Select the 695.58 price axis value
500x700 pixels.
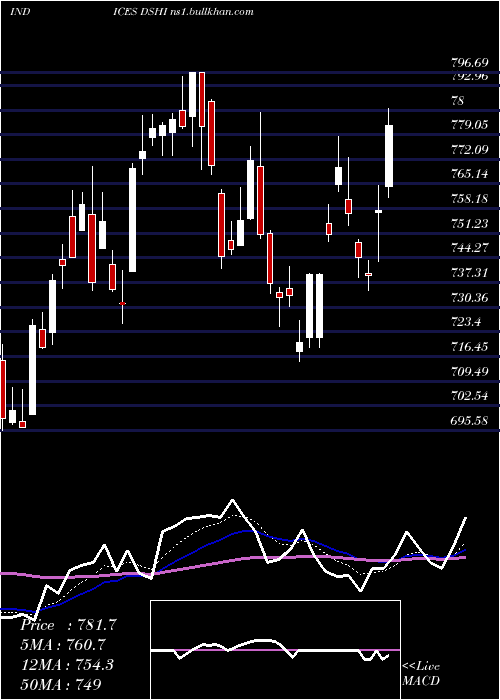click(x=470, y=421)
